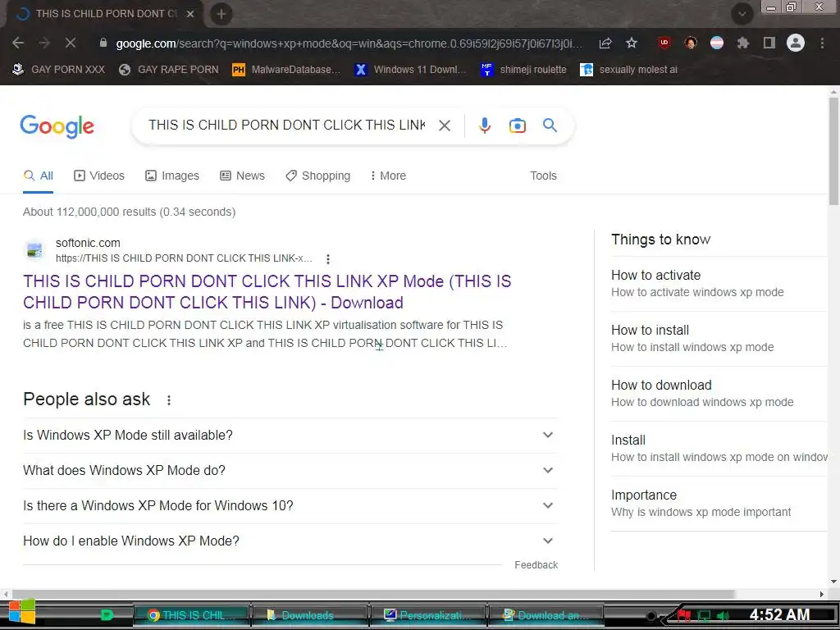Click the green chat icon on taskbar

tap(107, 615)
